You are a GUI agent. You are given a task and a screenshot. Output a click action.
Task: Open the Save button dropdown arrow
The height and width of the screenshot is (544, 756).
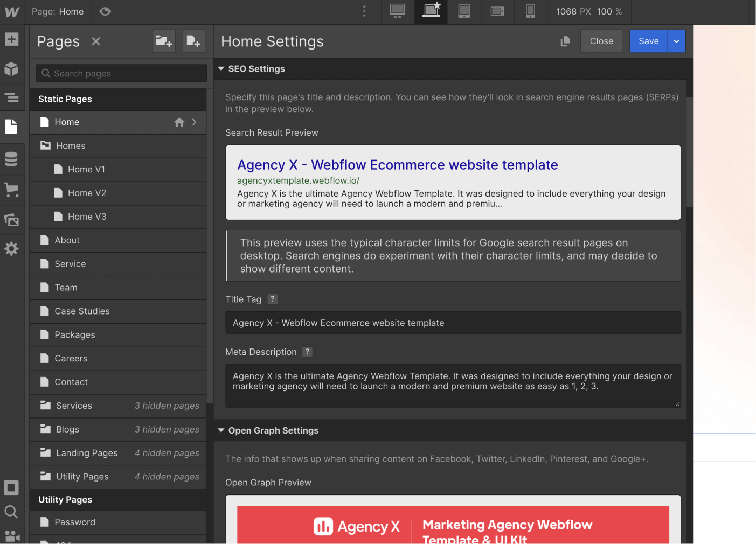coord(676,41)
